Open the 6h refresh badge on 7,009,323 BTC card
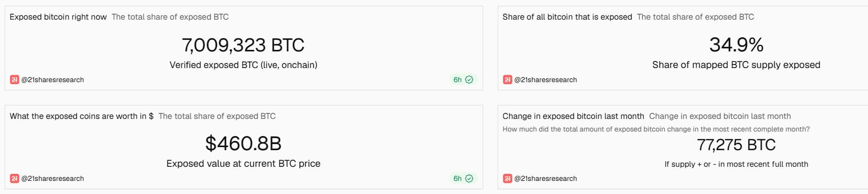 click(463, 80)
